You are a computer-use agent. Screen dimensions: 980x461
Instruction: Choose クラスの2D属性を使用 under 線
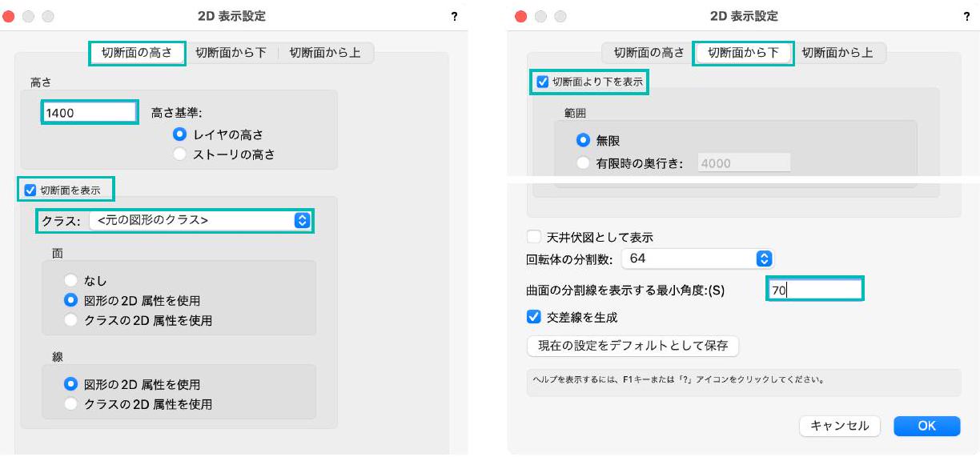pos(71,404)
